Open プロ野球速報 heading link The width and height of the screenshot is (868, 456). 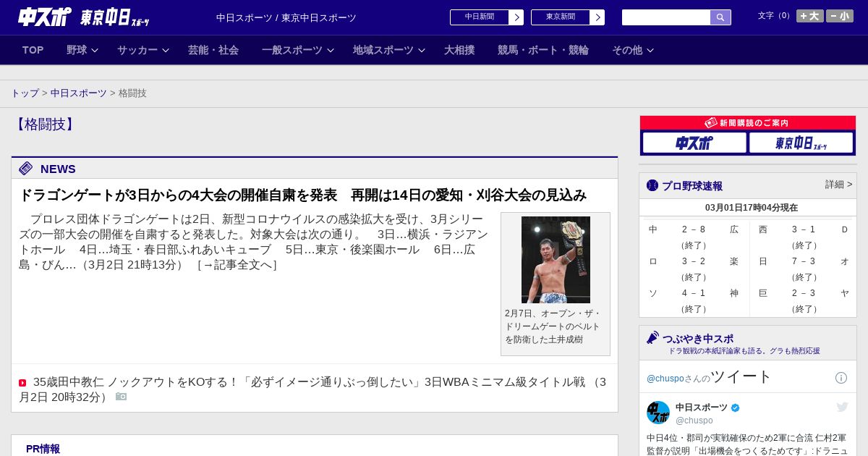point(692,186)
